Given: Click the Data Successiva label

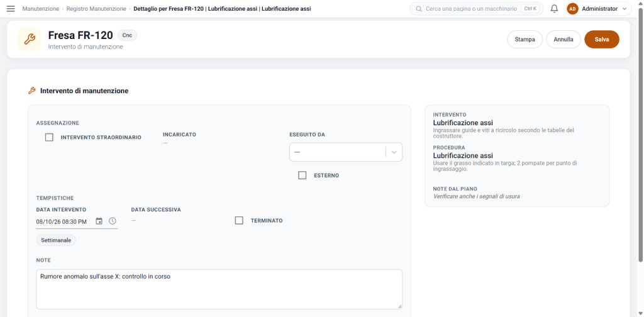Looking at the screenshot, I should click(156, 209).
